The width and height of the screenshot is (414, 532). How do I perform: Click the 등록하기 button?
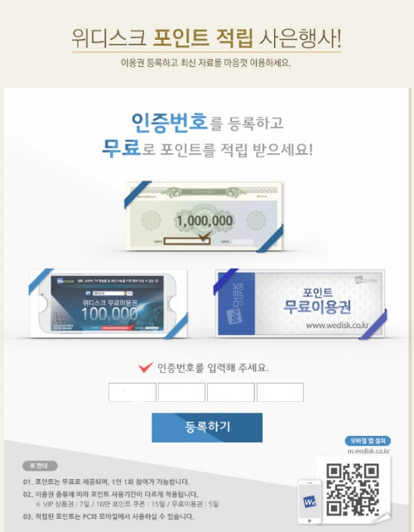click(x=207, y=427)
